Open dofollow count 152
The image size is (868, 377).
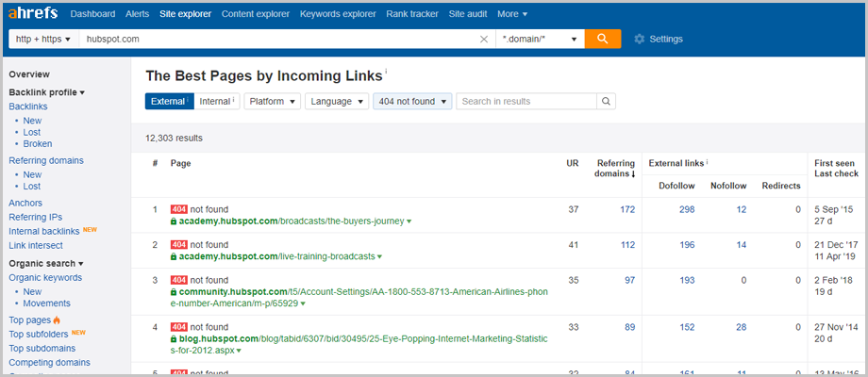click(x=687, y=327)
